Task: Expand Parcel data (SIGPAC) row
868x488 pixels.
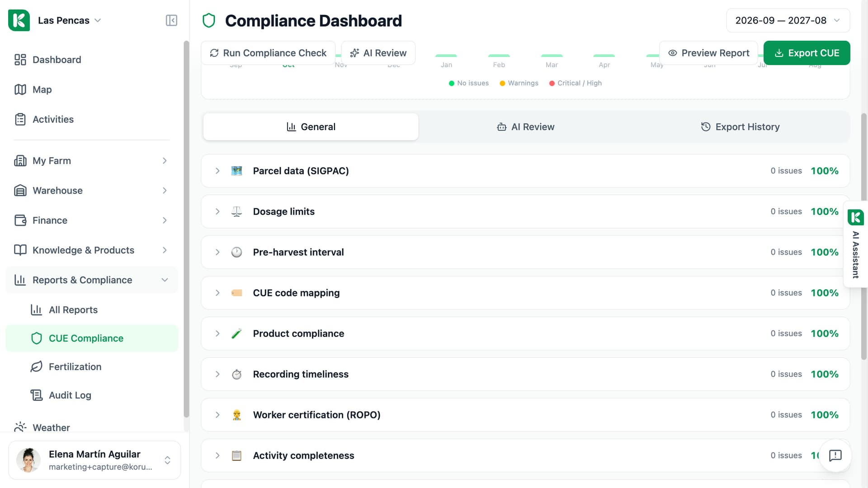Action: click(525, 171)
